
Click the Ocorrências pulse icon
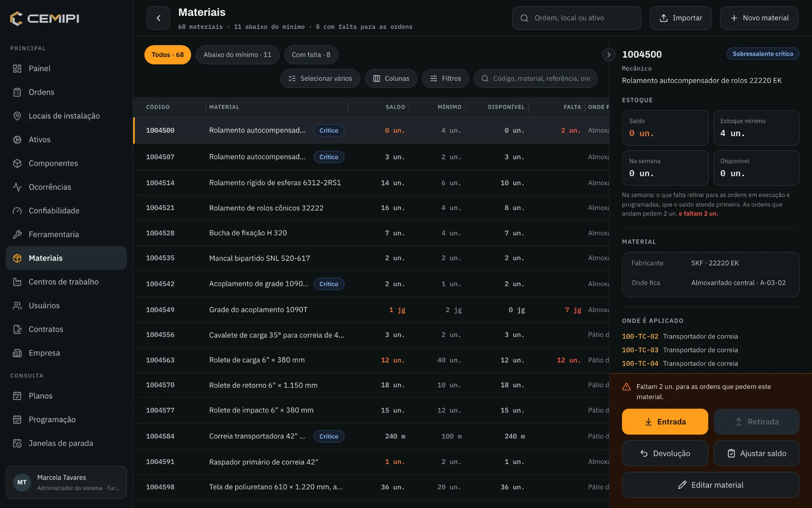click(x=17, y=187)
